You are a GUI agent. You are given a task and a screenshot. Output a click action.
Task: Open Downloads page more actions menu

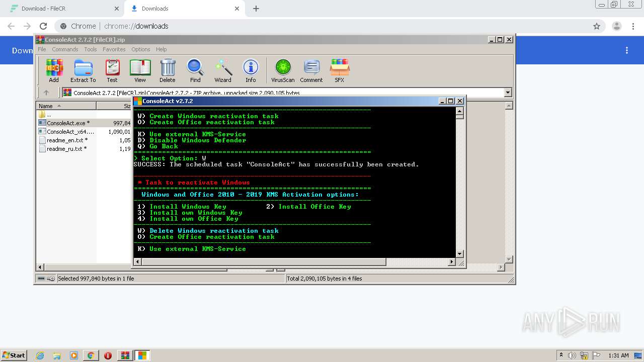627,50
